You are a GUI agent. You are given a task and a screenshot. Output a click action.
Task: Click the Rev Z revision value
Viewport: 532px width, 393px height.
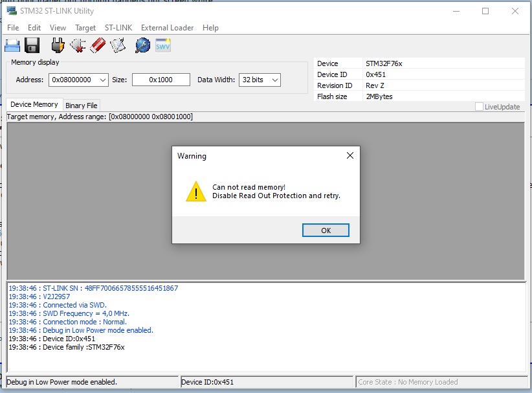tap(375, 85)
